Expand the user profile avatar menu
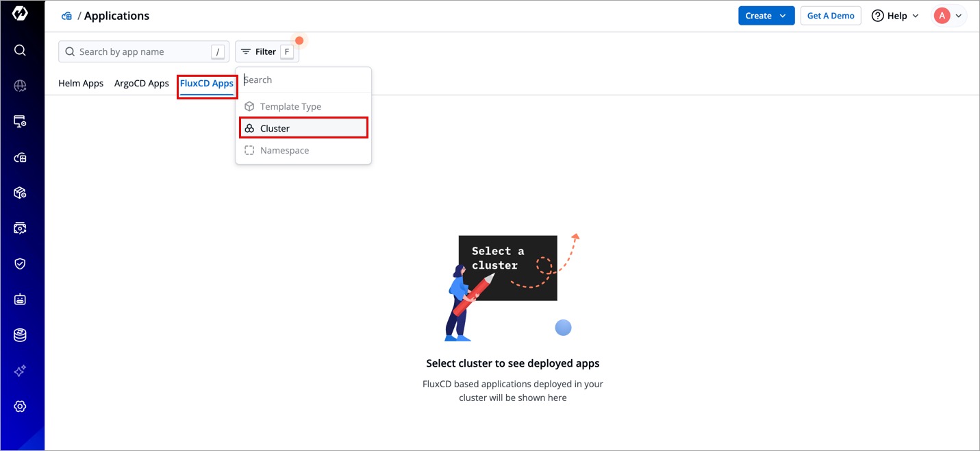This screenshot has height=451, width=980. click(948, 16)
